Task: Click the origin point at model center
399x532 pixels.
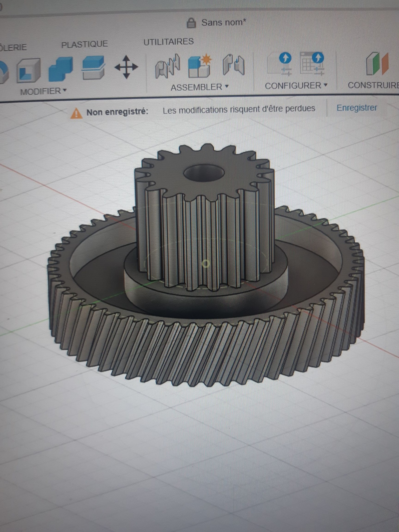Action: coord(206,264)
